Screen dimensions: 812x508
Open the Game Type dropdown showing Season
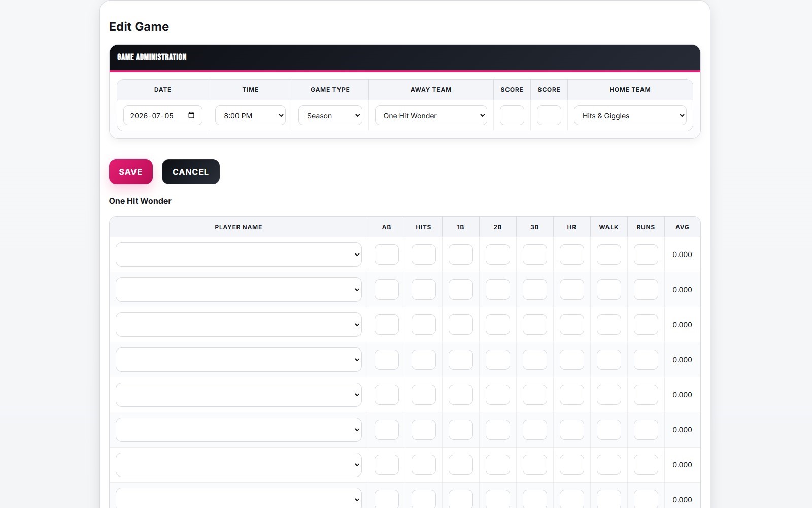click(x=330, y=115)
